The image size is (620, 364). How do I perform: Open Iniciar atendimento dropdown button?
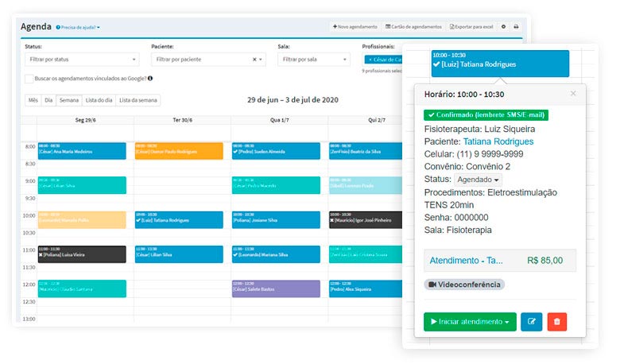(470, 322)
